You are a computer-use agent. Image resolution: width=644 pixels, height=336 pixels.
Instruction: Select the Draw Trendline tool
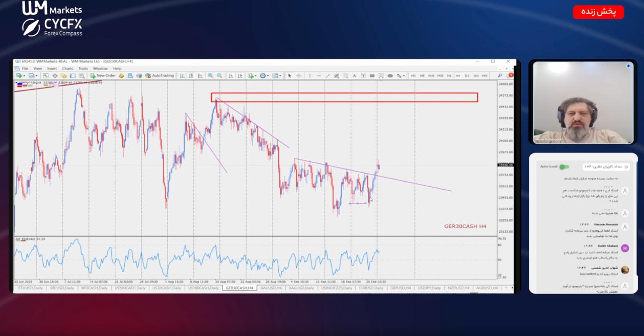click(x=328, y=76)
